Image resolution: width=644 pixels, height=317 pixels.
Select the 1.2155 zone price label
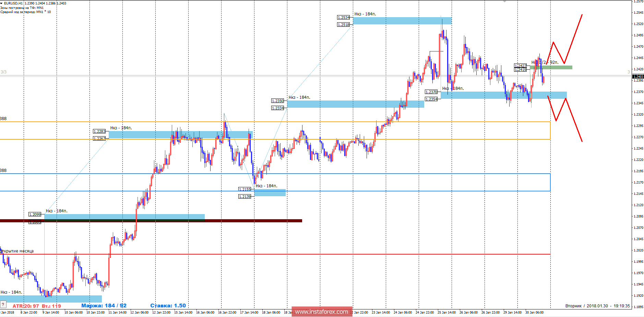click(244, 189)
